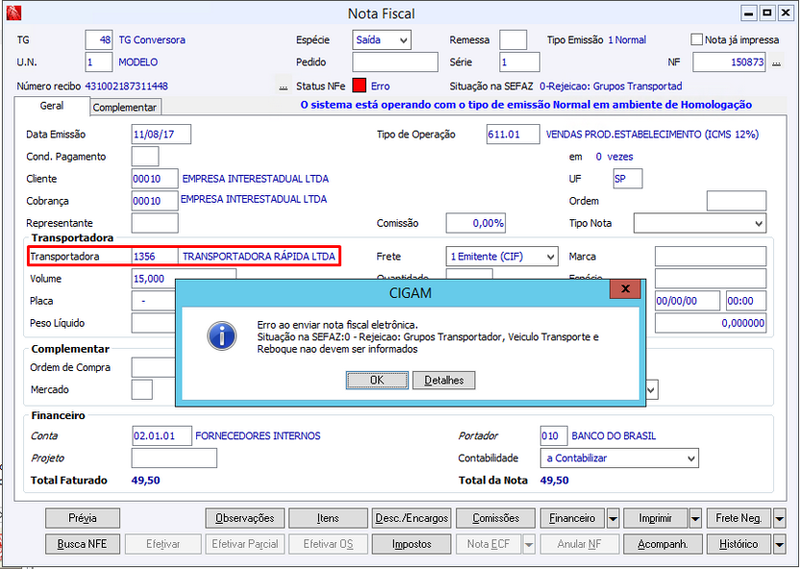Click the Detalhes button in dialog
Viewport: 800px width, 569px height.
pyautogui.click(x=444, y=380)
